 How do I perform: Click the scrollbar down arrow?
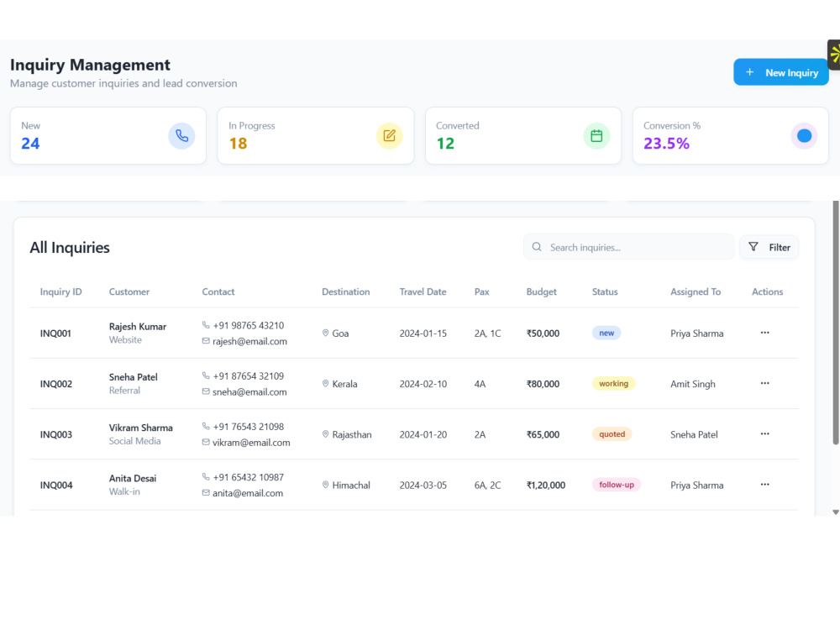835,512
